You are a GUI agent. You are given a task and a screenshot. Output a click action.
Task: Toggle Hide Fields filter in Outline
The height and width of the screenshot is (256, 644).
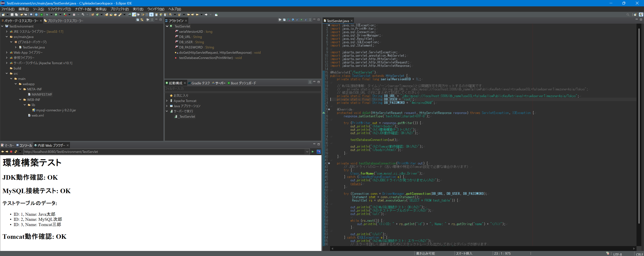coord(293,20)
